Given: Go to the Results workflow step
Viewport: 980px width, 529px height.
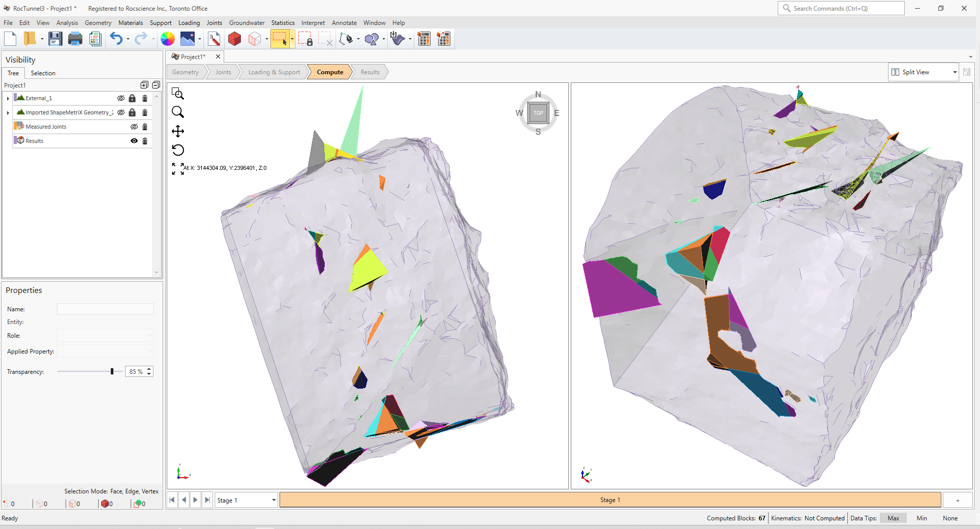Looking at the screenshot, I should click(x=370, y=72).
